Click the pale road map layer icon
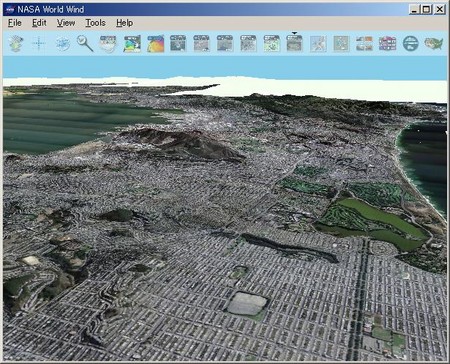 coord(318,44)
